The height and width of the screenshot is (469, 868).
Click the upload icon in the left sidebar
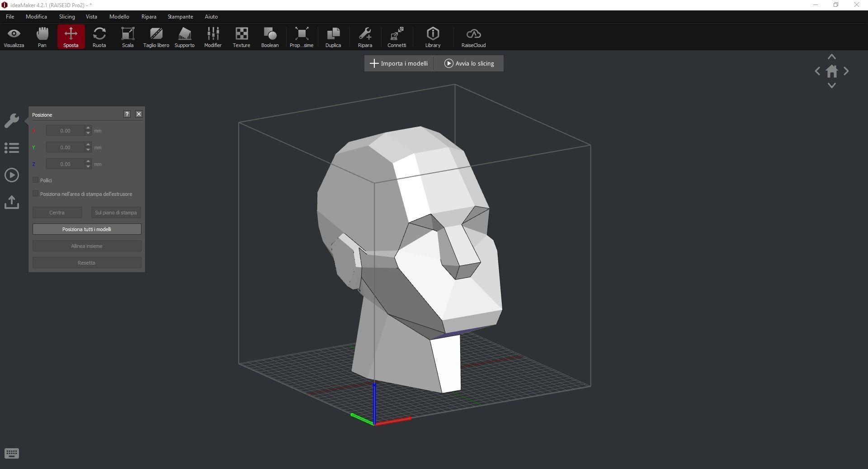coord(11,202)
